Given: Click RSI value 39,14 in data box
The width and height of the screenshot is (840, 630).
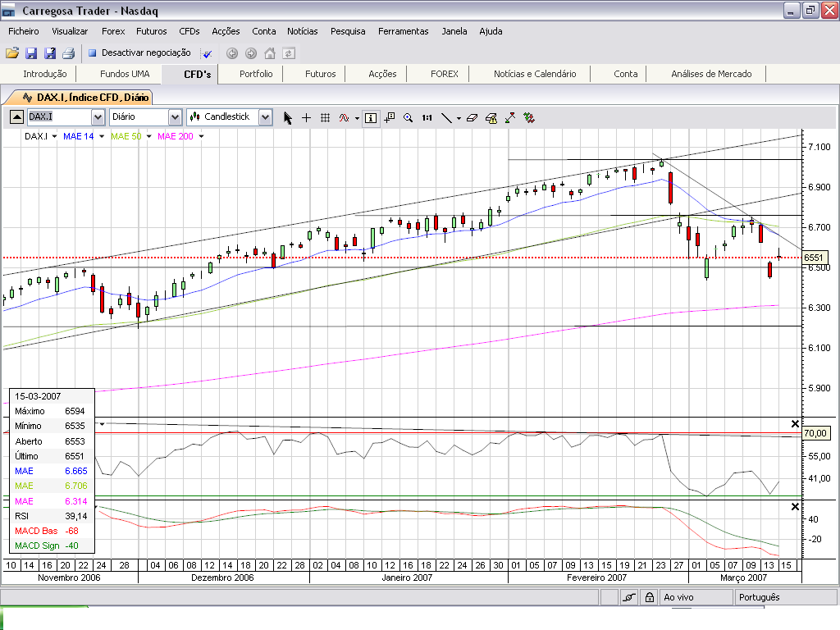Looking at the screenshot, I should click(x=75, y=516).
